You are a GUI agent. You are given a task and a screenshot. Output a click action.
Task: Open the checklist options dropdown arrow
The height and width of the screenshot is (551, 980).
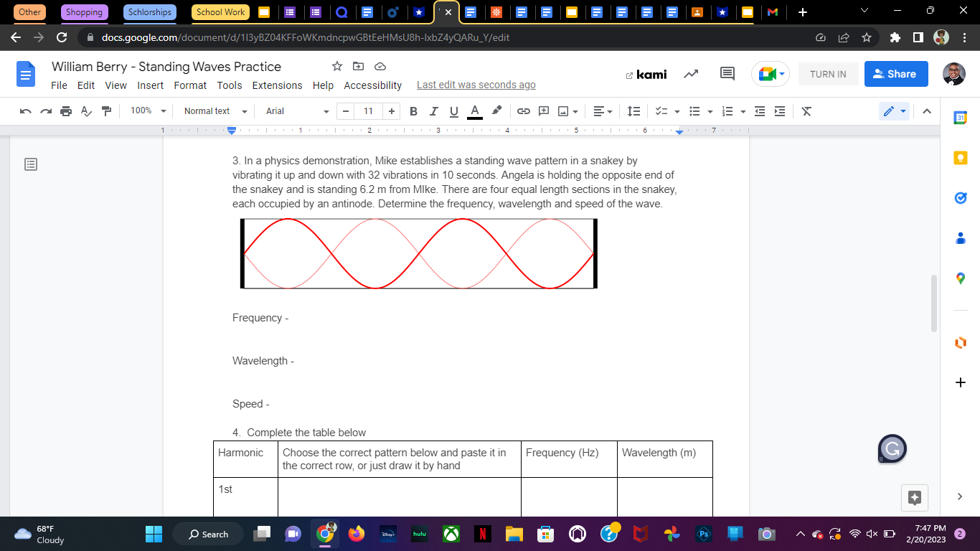coord(677,111)
